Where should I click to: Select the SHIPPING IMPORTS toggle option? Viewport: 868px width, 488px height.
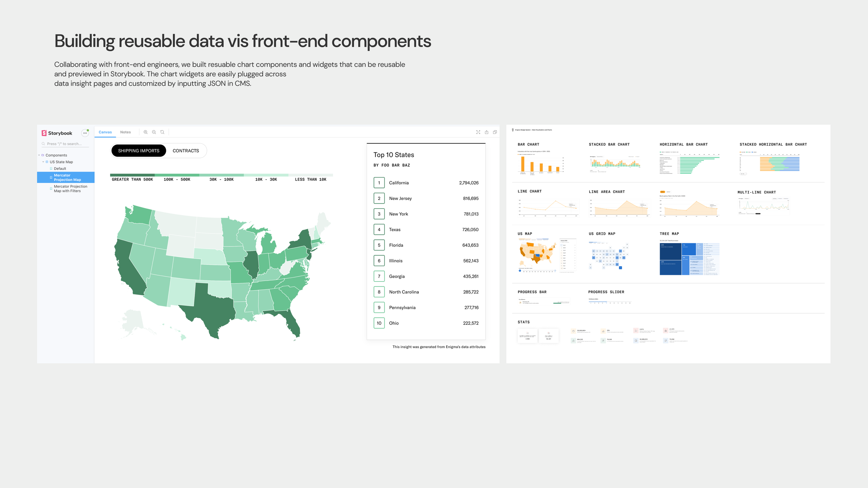pos(139,151)
